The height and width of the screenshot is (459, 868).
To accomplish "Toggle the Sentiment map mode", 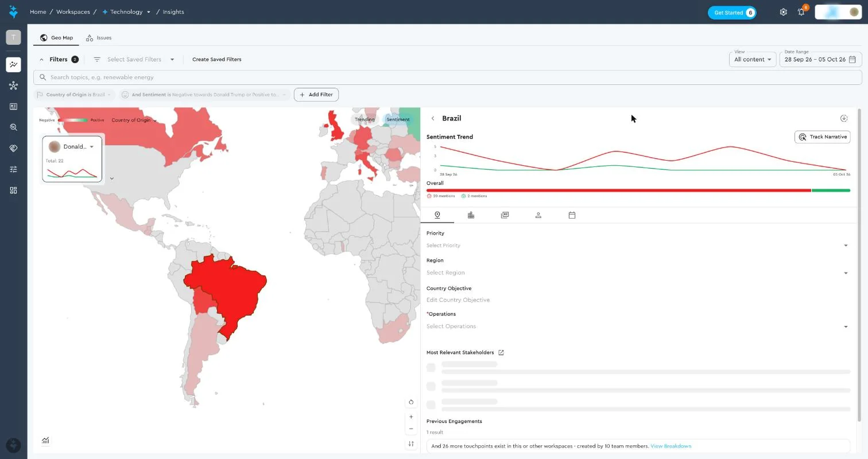I will click(x=398, y=119).
